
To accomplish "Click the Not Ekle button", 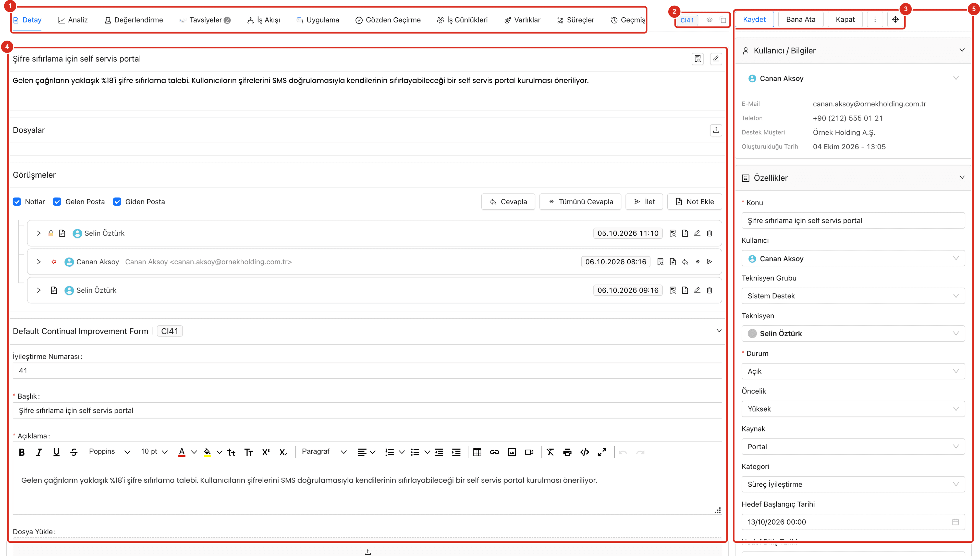I will 694,202.
